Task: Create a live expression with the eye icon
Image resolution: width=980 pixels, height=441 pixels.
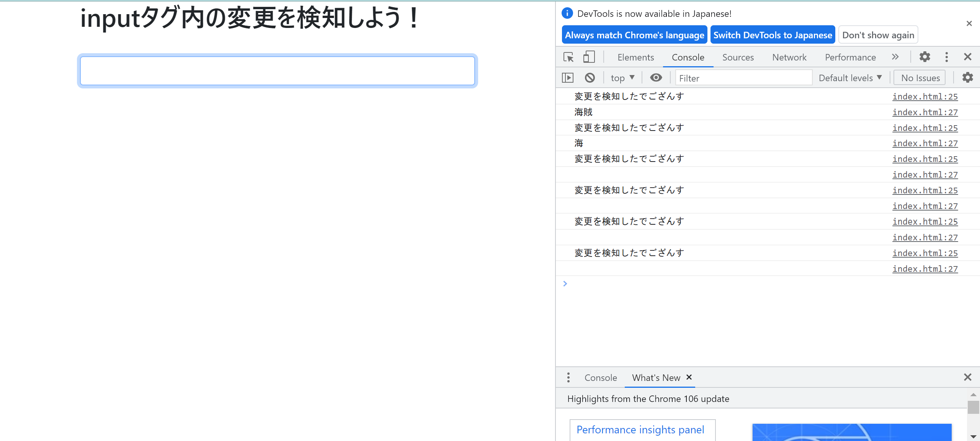Action: (656, 77)
